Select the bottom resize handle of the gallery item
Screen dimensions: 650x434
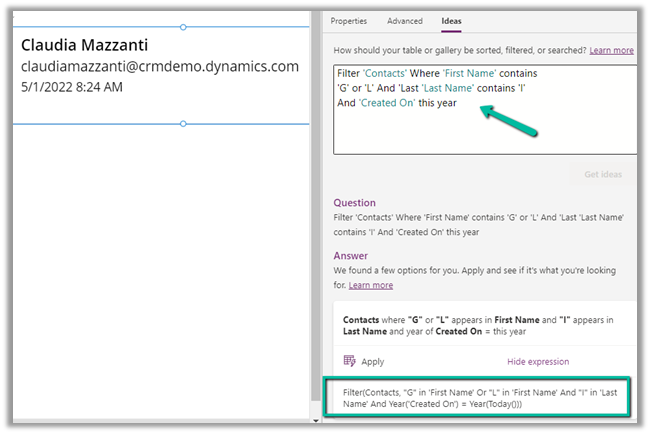182,124
